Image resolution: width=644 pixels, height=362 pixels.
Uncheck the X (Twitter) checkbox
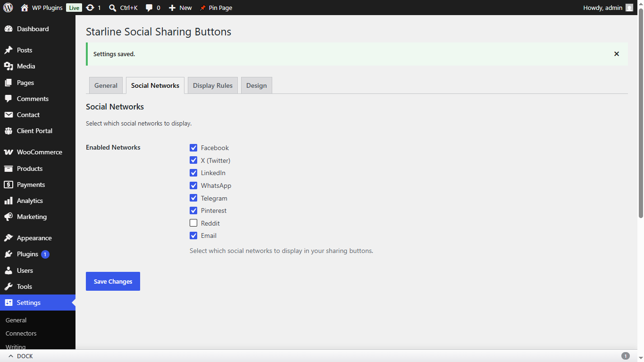pos(193,160)
